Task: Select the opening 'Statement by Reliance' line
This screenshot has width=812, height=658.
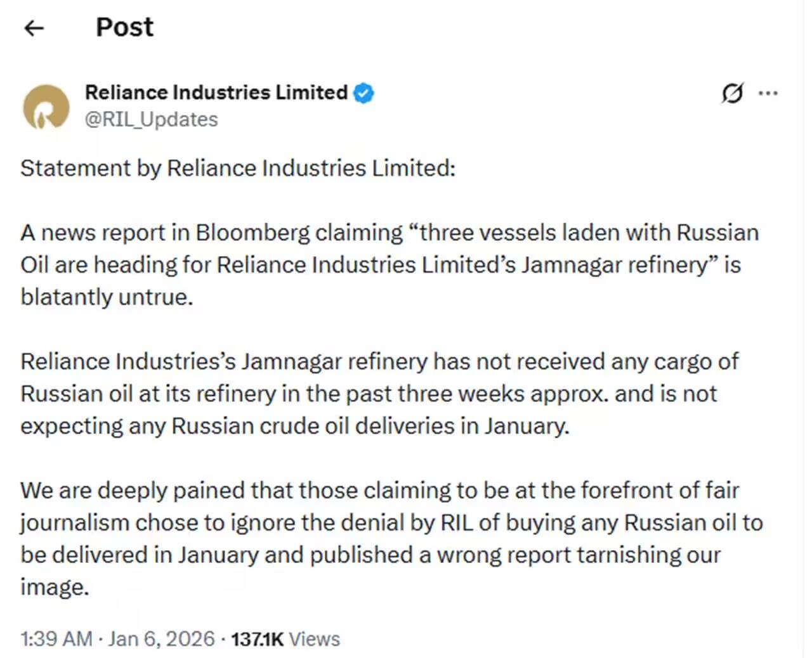Action: (238, 168)
